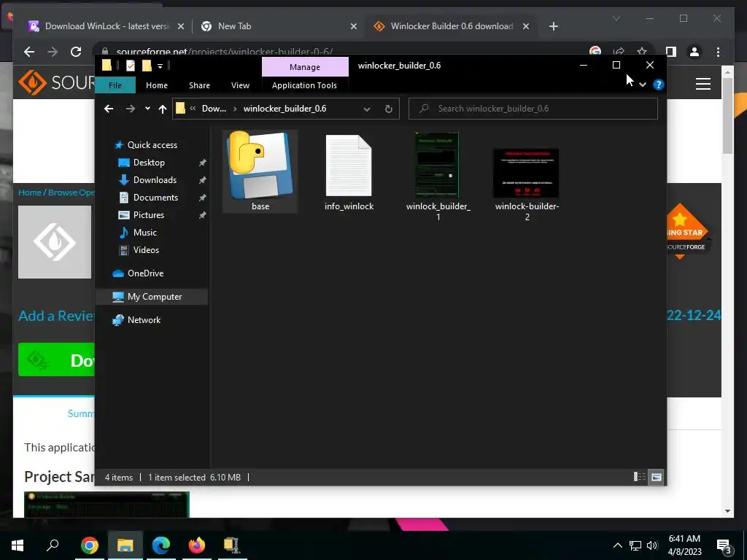
Task: Go up one folder level
Action: [x=163, y=109]
